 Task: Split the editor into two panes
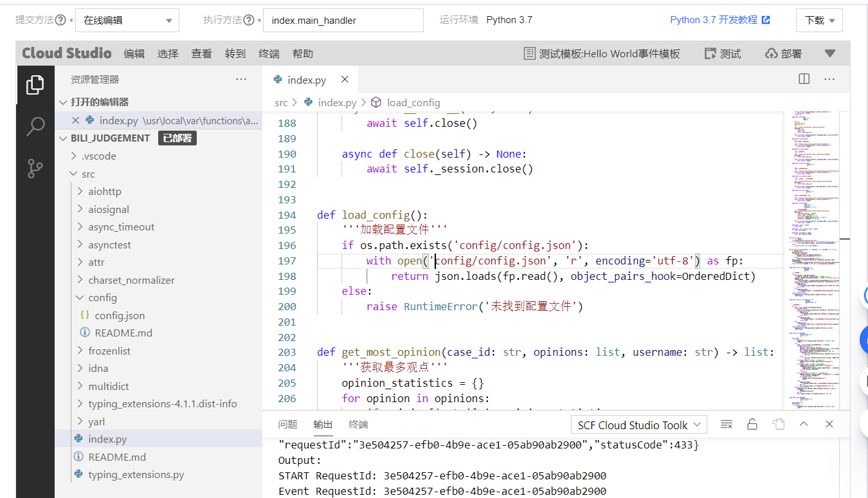pos(803,78)
